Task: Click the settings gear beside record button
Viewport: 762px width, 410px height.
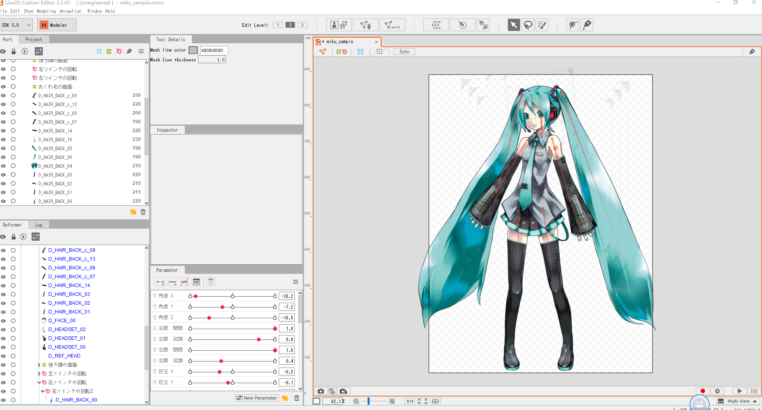Action: coord(717,391)
